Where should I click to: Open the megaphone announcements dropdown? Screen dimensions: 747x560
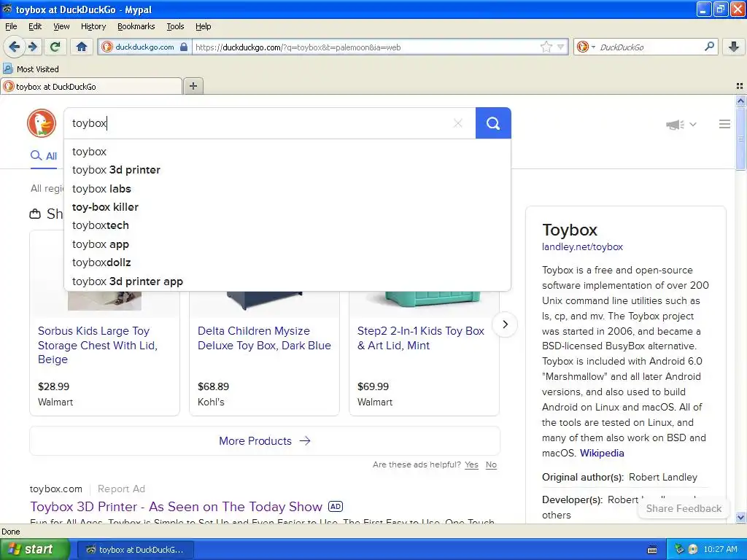[681, 125]
